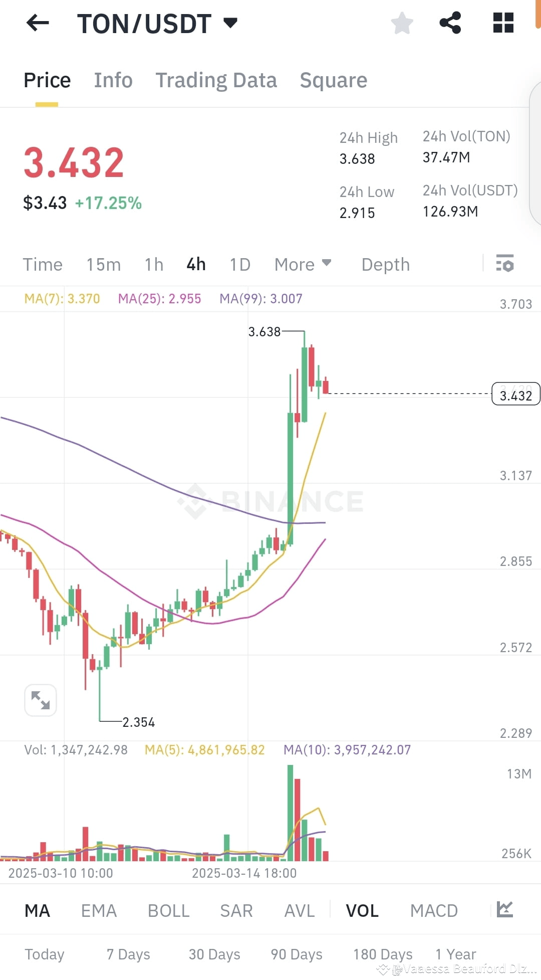
Task: Show the 1 Year price range
Action: [456, 954]
